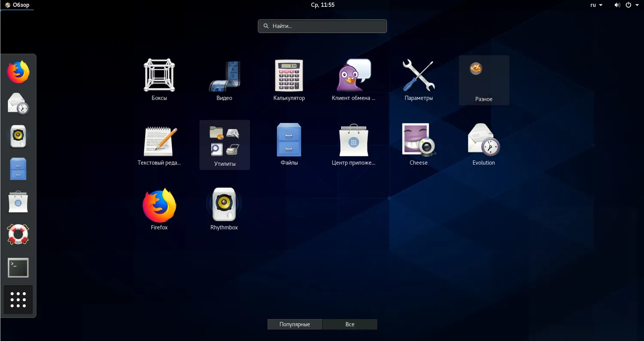This screenshot has height=341, width=644.
Task: Open the clock calendar menu showing Ср, 11:55
Action: pos(322,5)
